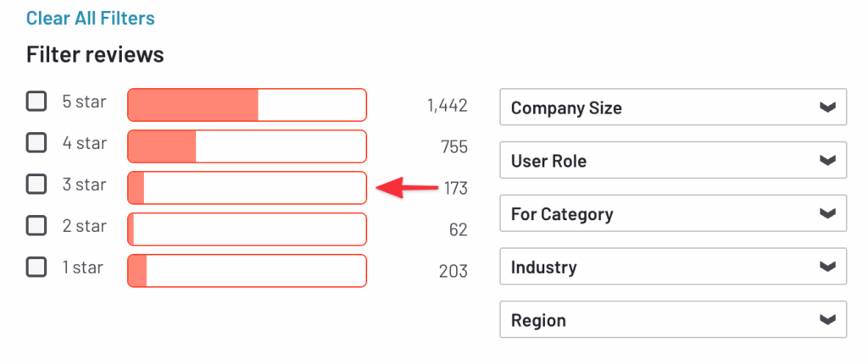868x364 pixels.
Task: Click the chevron icon in Company Size
Action: pyautogui.click(x=828, y=108)
